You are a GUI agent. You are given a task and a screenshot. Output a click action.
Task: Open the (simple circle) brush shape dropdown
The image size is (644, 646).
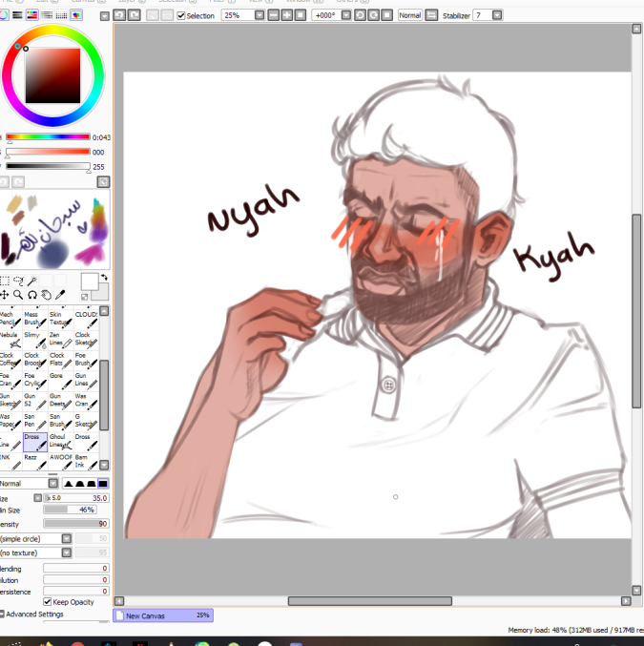pyautogui.click(x=67, y=538)
